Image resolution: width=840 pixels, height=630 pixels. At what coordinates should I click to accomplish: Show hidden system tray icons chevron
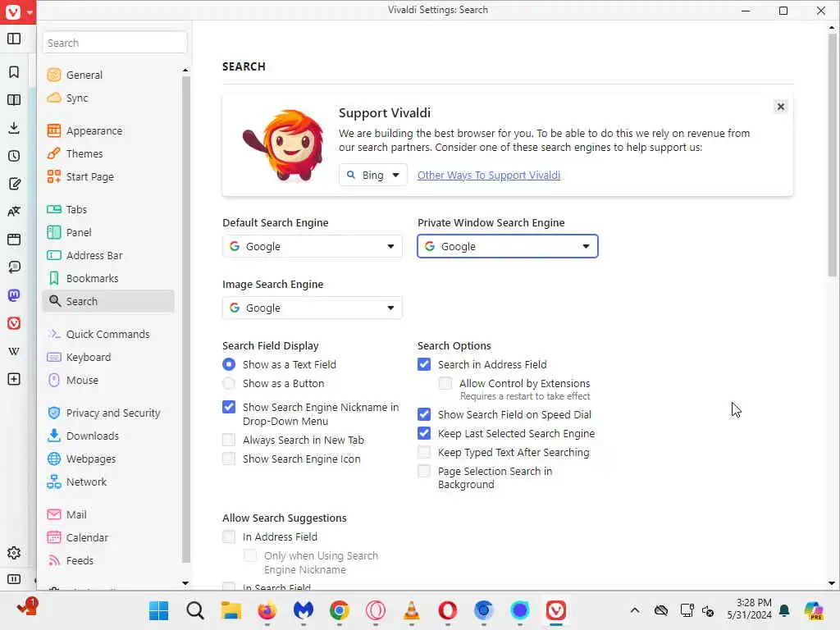[x=635, y=610]
